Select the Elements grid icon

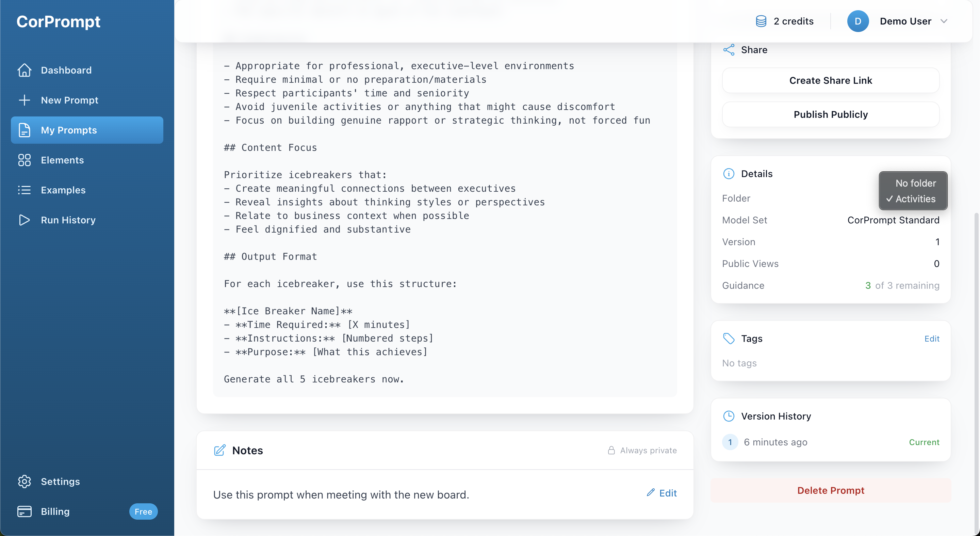pos(24,160)
